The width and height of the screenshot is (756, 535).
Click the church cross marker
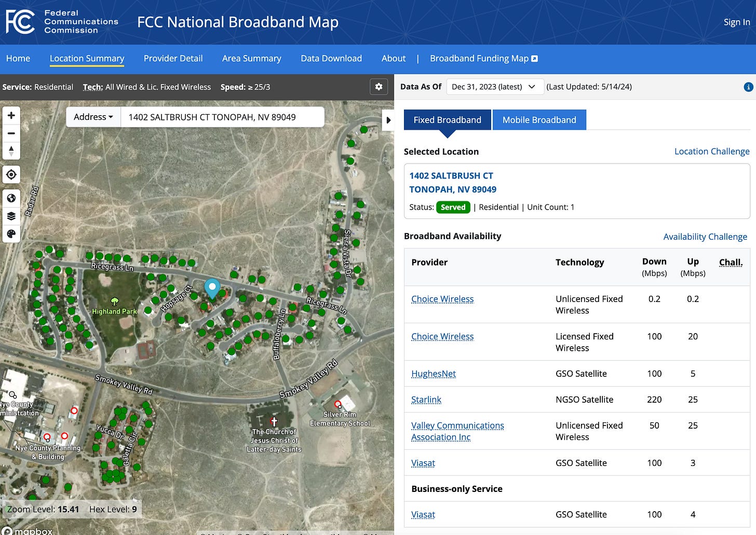(274, 422)
